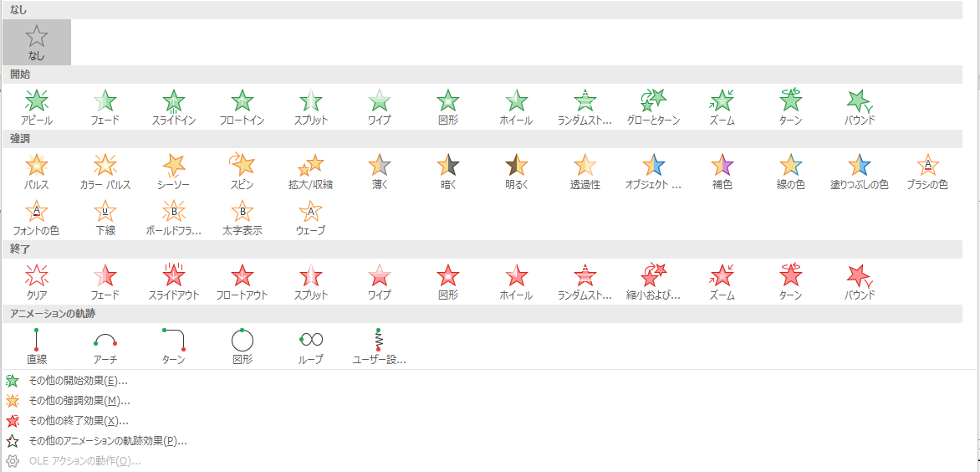
Task: Select フロートイン entrance animation
Action: tap(242, 107)
